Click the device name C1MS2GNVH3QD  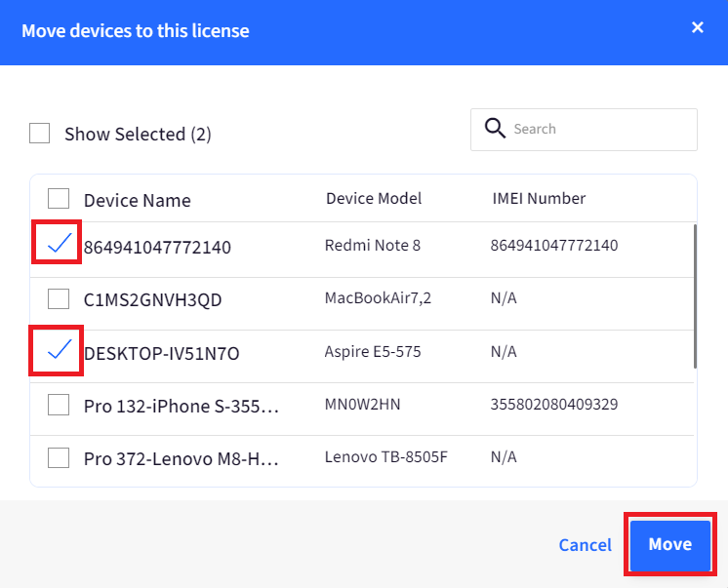(153, 299)
